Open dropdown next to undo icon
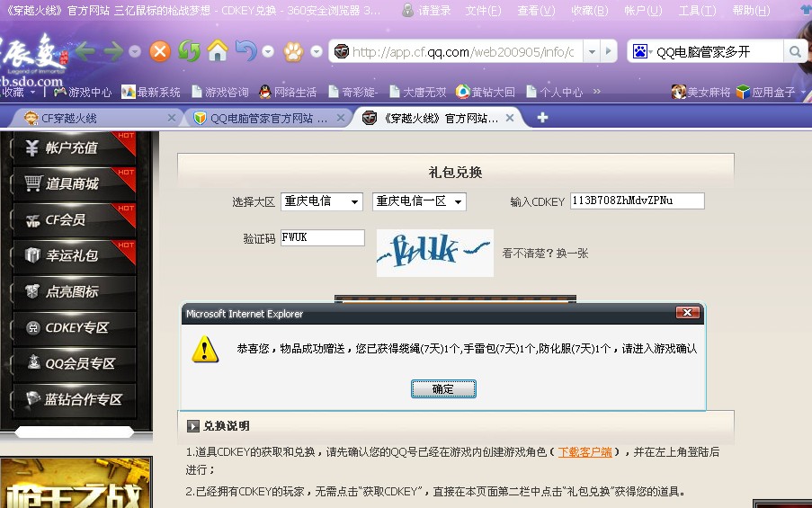This screenshot has height=508, width=812. coord(268,51)
